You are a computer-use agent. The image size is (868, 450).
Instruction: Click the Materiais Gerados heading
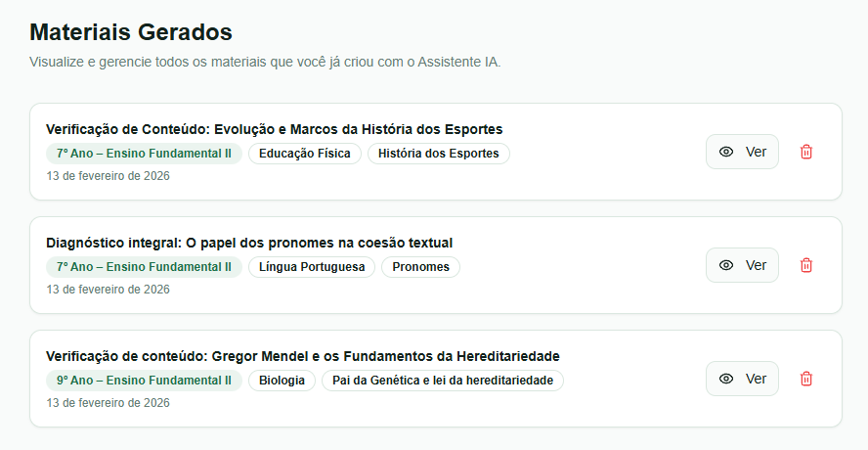(x=131, y=32)
